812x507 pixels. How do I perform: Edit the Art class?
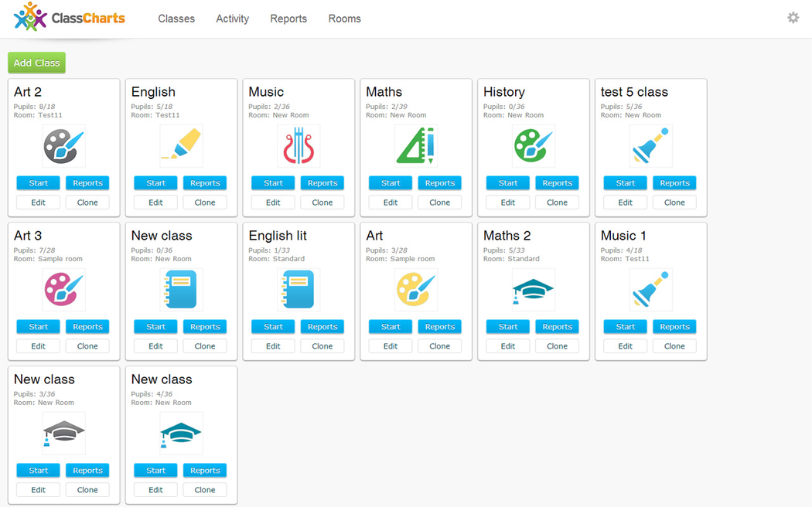point(391,346)
